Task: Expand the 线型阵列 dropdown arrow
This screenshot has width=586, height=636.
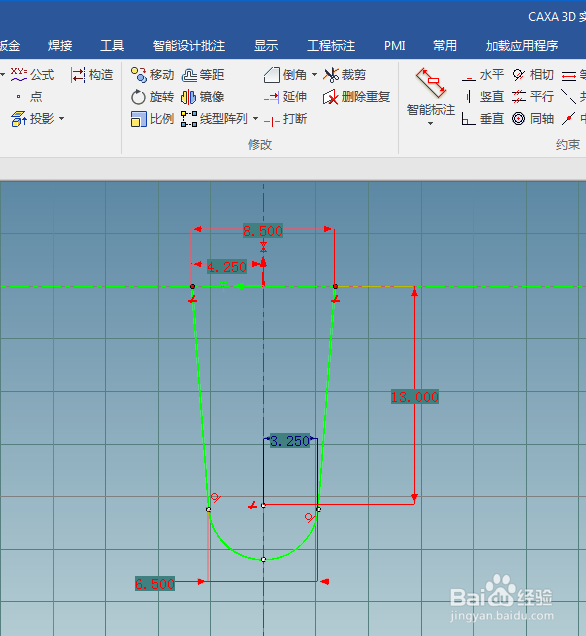Action: click(255, 118)
